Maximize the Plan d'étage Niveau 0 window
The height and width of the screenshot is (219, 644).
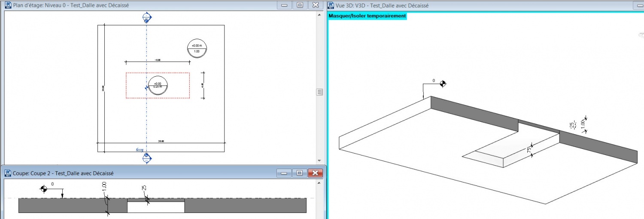click(x=300, y=5)
